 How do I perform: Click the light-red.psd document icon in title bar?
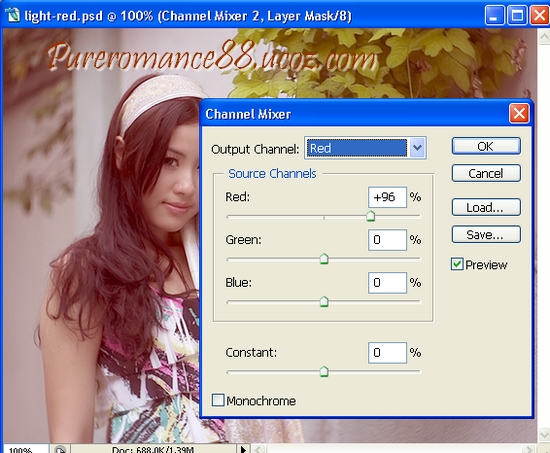[x=13, y=15]
